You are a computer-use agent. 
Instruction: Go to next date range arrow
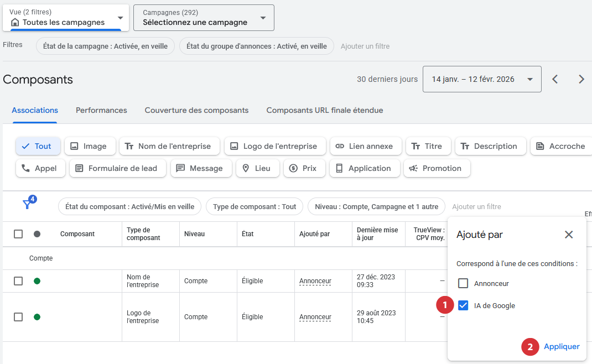(x=581, y=79)
